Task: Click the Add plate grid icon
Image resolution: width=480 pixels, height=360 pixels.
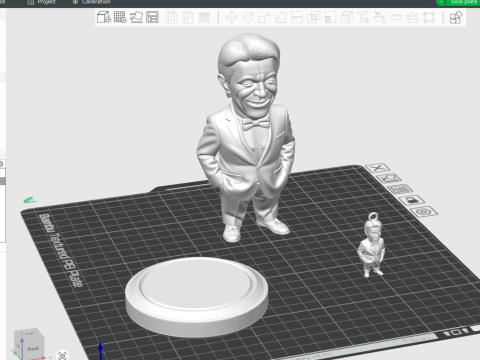Action: pos(120,17)
